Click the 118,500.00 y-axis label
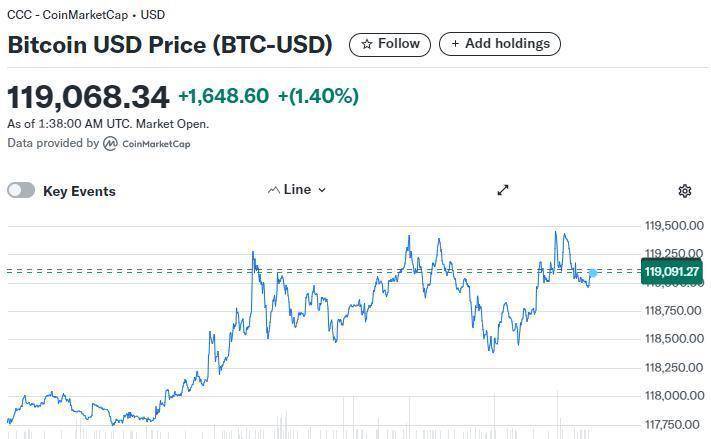 [x=673, y=339]
